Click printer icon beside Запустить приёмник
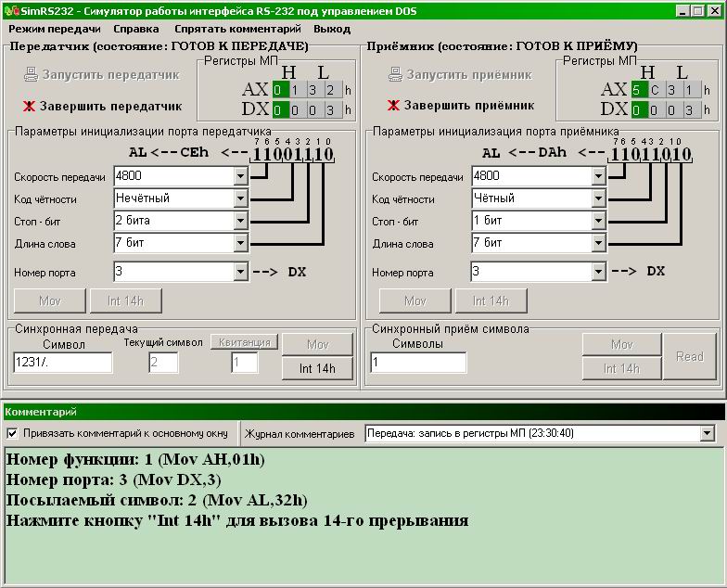727x588 pixels. tap(395, 75)
